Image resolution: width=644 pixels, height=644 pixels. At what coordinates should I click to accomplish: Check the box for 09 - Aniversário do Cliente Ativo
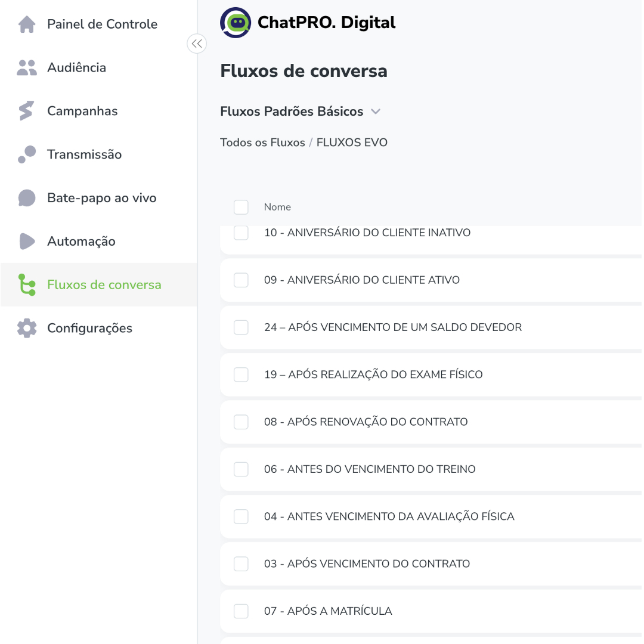(x=241, y=280)
